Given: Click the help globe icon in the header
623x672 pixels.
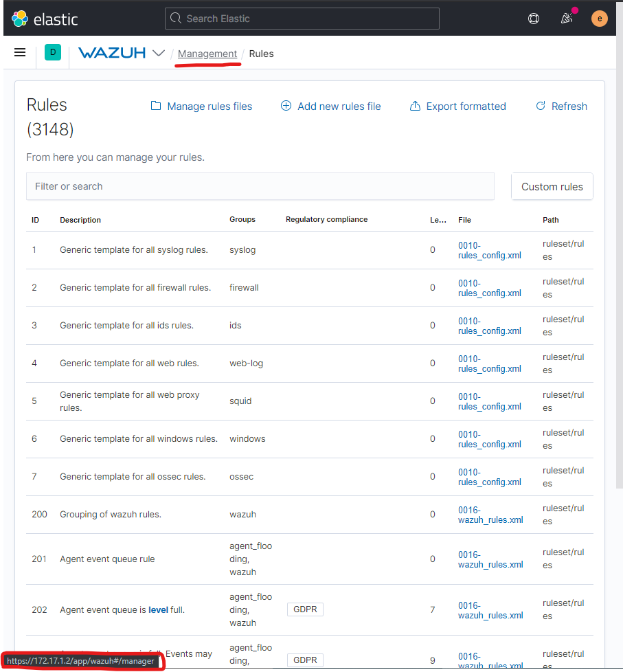Looking at the screenshot, I should tap(534, 19).
